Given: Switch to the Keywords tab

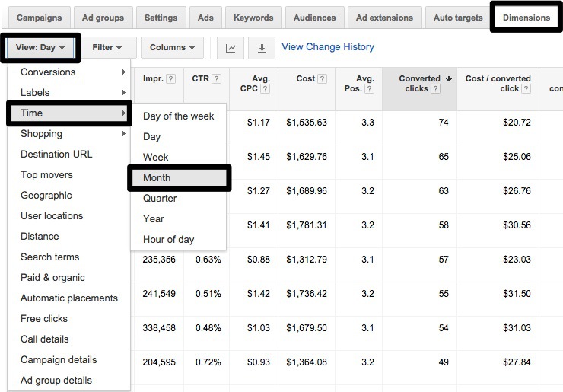Looking at the screenshot, I should (253, 18).
